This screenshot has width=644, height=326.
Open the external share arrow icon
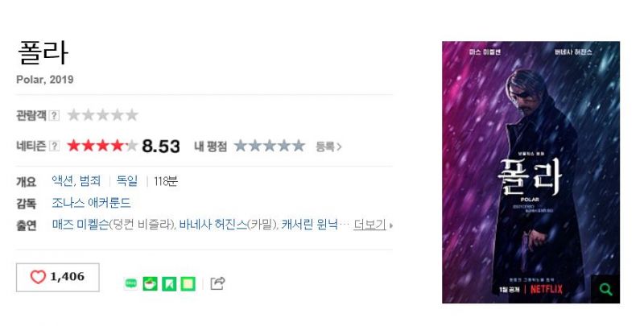click(x=217, y=283)
